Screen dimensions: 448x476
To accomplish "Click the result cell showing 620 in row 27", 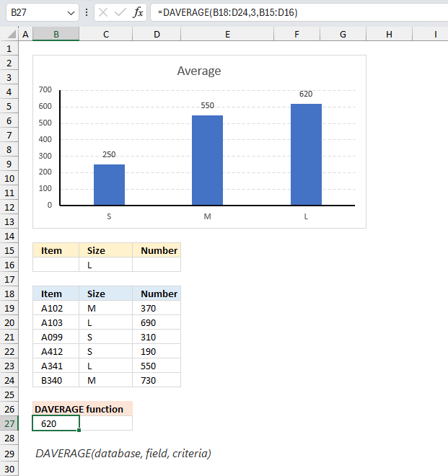I will tap(56, 423).
